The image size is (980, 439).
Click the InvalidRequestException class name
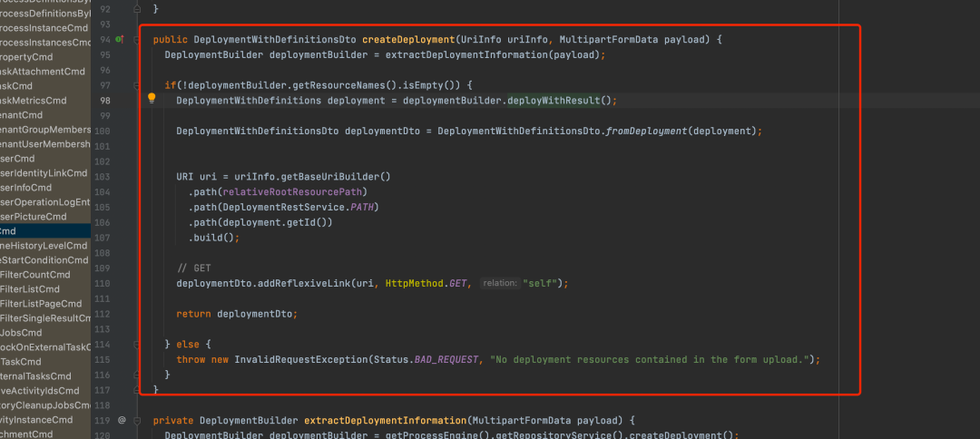click(x=300, y=360)
